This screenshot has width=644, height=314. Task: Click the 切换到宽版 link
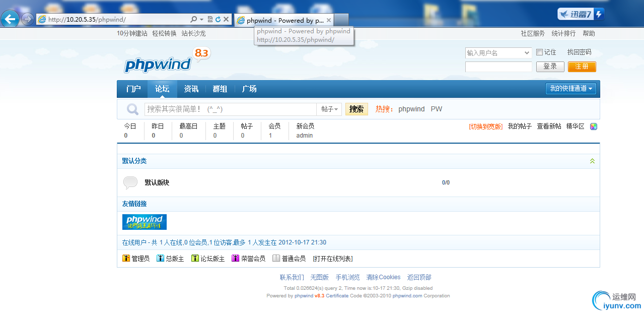point(486,127)
